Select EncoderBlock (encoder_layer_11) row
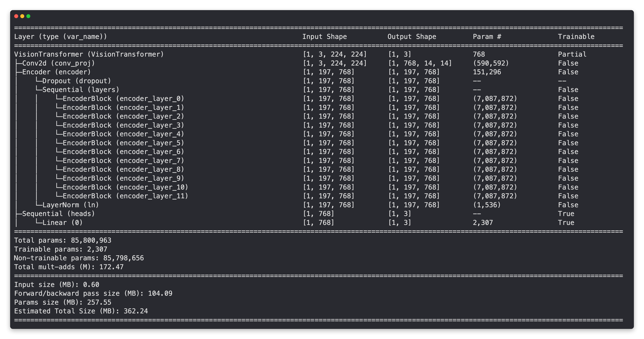 (125, 196)
